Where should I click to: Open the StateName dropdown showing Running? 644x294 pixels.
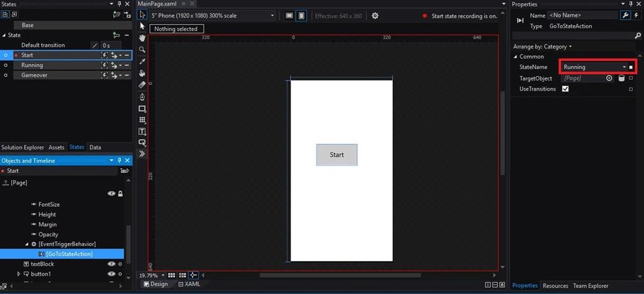[594, 67]
